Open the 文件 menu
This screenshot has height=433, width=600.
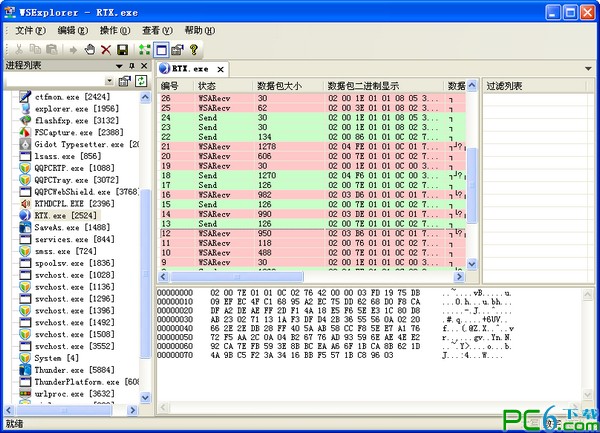pyautogui.click(x=30, y=30)
